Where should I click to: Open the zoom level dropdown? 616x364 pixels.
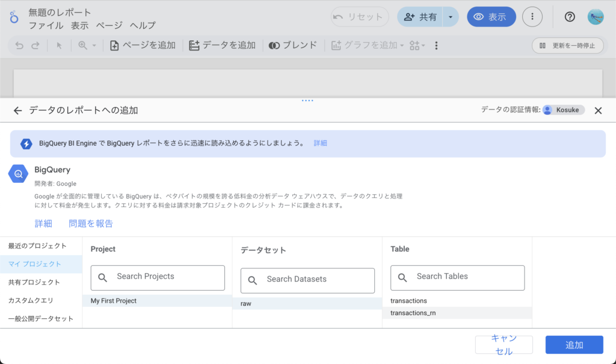[x=87, y=46]
